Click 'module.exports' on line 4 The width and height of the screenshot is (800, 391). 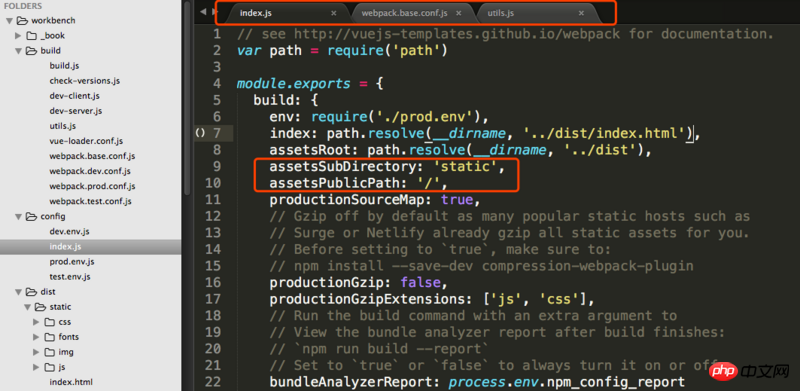click(294, 84)
